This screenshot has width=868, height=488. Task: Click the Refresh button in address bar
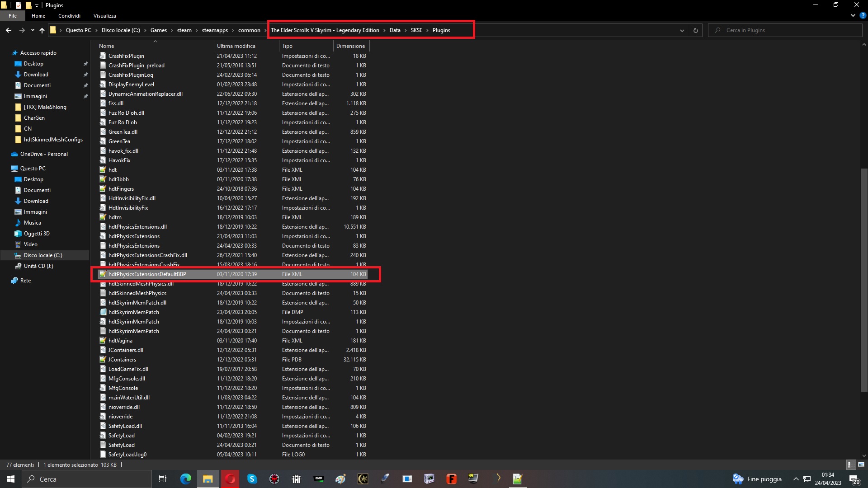tap(695, 30)
